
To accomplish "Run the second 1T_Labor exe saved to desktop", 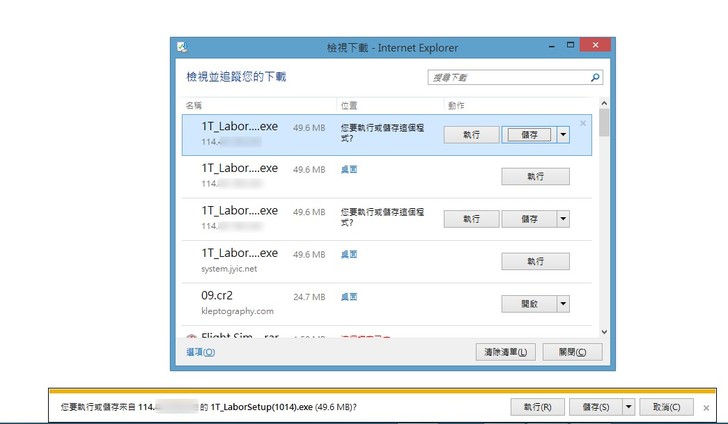I will (x=535, y=176).
